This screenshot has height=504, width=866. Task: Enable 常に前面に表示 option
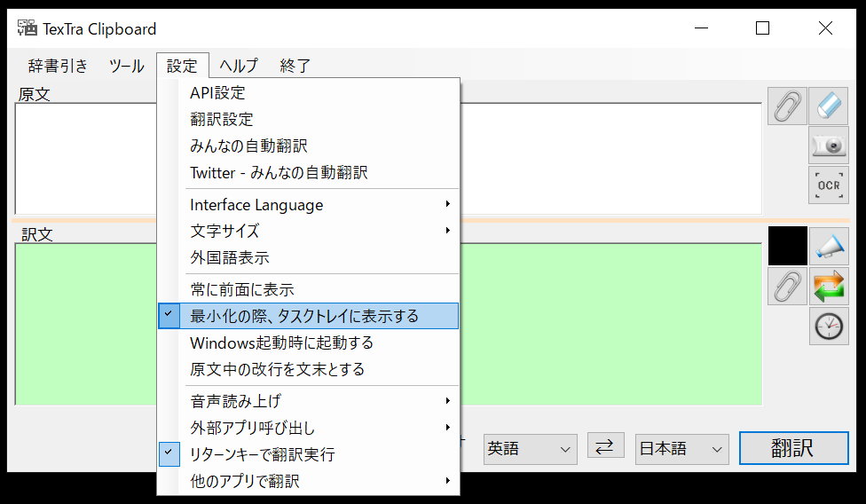point(308,289)
